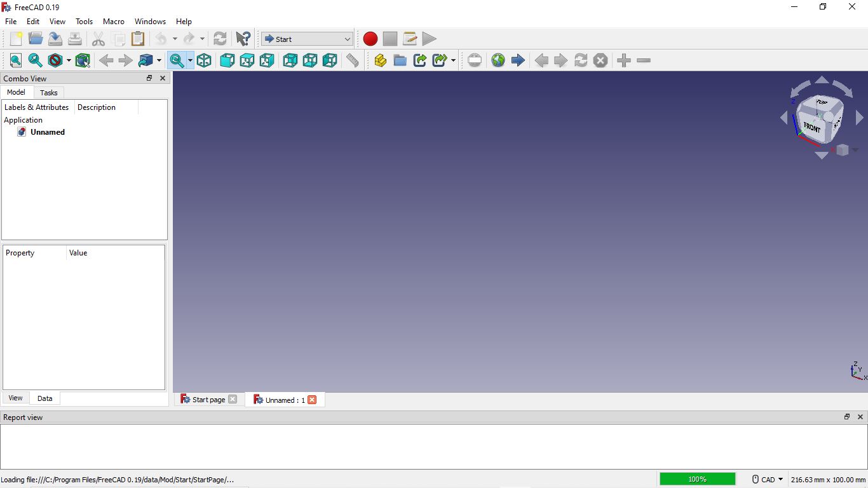The height and width of the screenshot is (488, 868).
Task: Select the View property tab
Action: (15, 398)
